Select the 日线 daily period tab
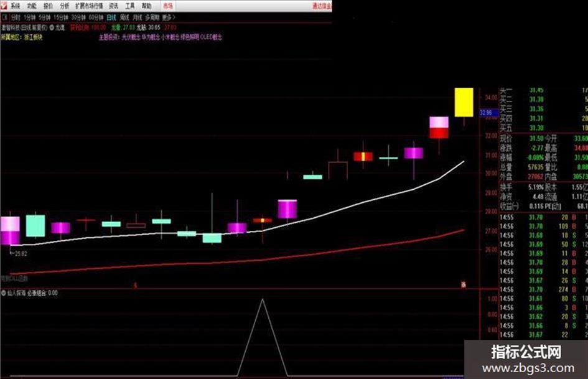The width and height of the screenshot is (588, 379). (x=111, y=17)
